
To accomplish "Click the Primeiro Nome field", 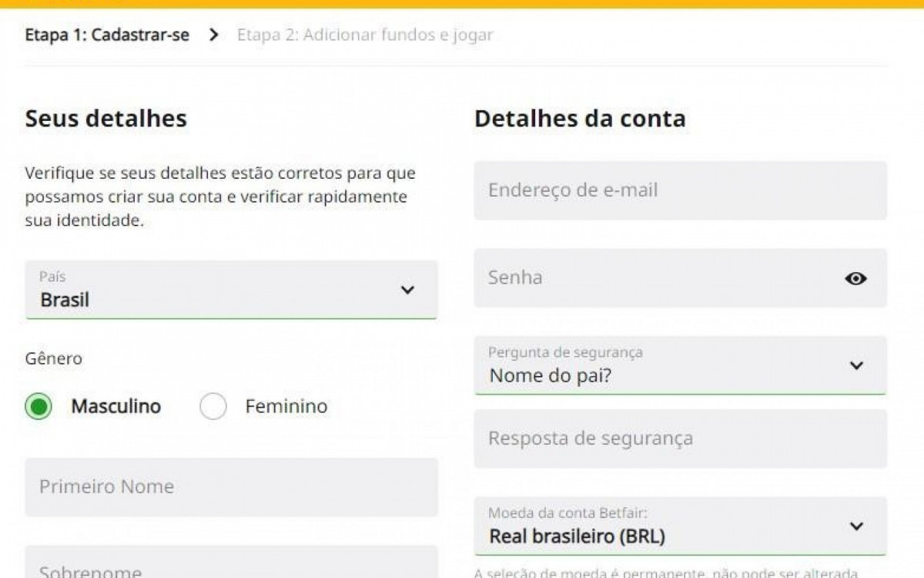I will pyautogui.click(x=231, y=487).
